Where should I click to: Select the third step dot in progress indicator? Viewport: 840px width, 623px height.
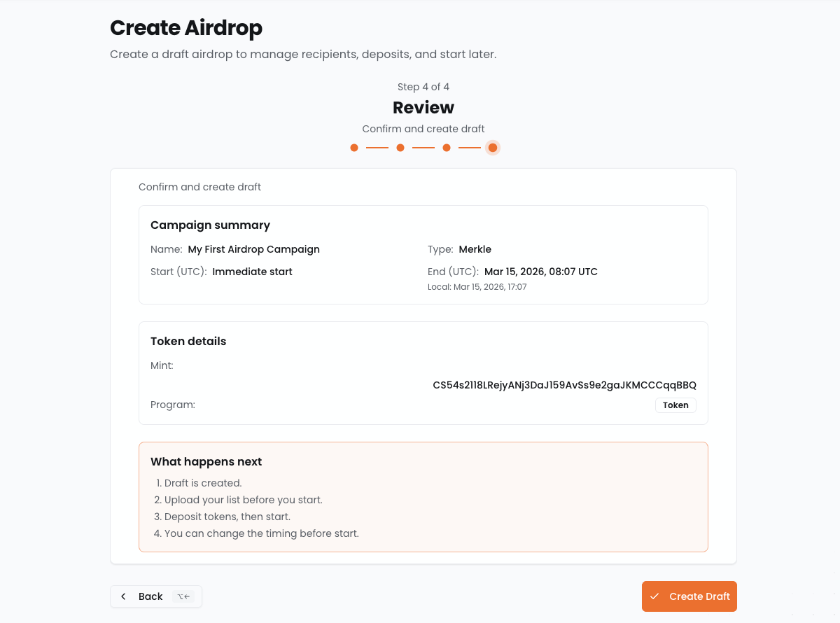[447, 148]
